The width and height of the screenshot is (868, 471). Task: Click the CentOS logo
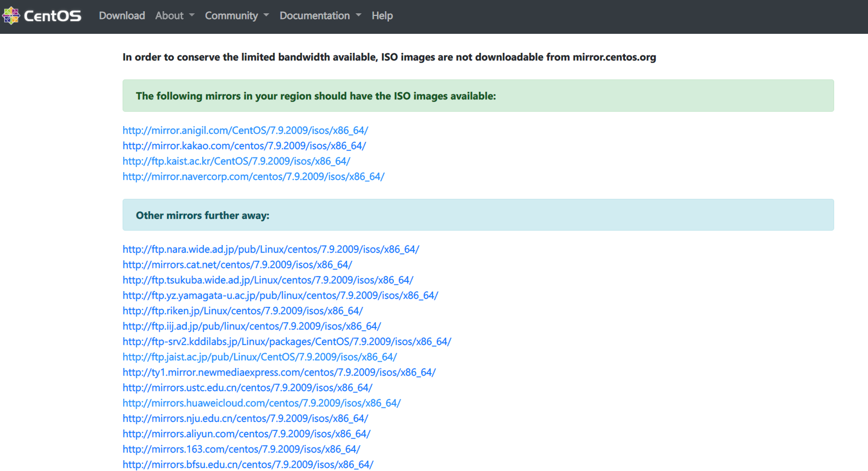pyautogui.click(x=42, y=16)
